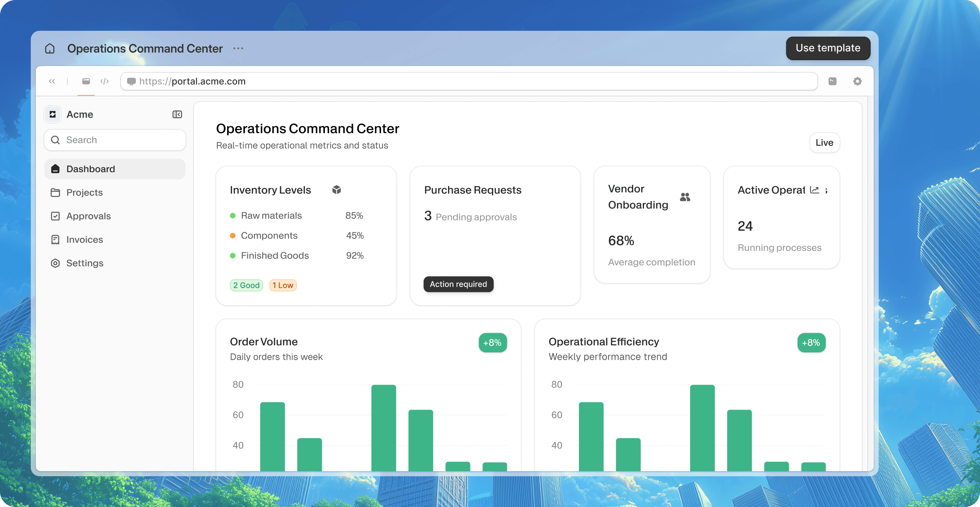This screenshot has width=980, height=507.
Task: Open Invoices in the sidebar
Action: (x=84, y=240)
